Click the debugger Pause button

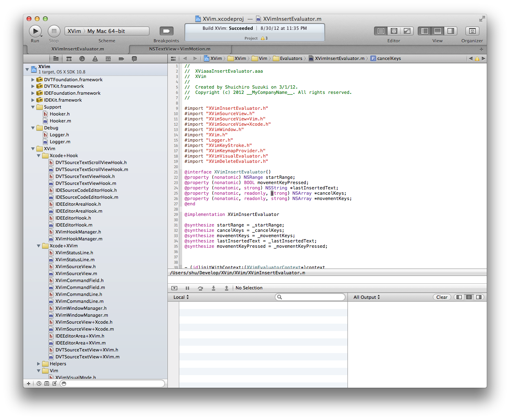(187, 288)
